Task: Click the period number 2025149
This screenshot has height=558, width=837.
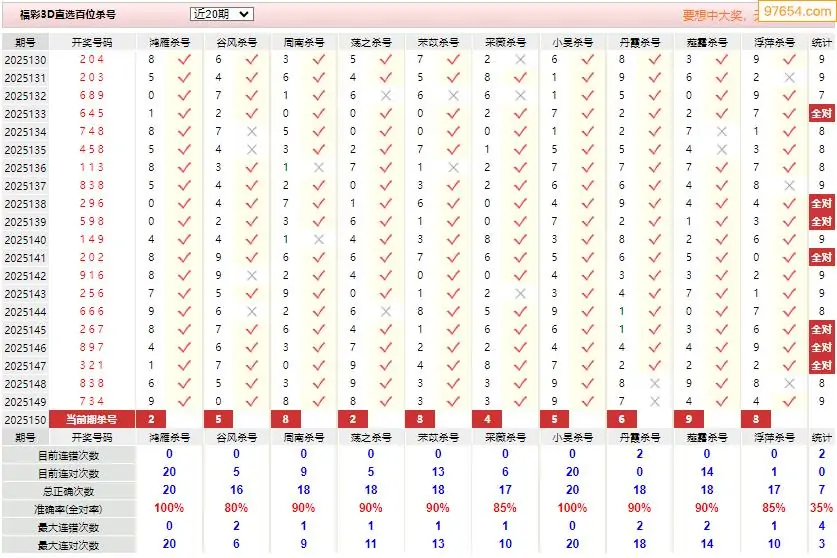Action: tap(25, 402)
